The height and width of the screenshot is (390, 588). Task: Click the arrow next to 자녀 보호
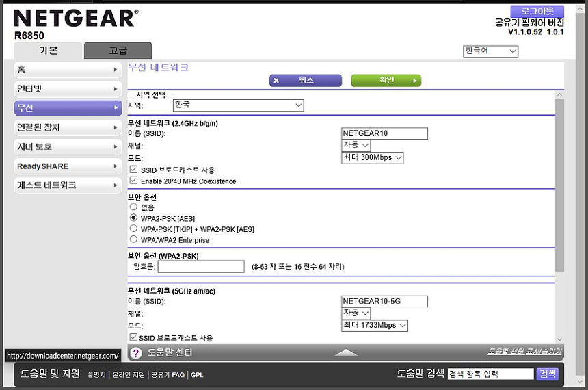pyautogui.click(x=115, y=147)
